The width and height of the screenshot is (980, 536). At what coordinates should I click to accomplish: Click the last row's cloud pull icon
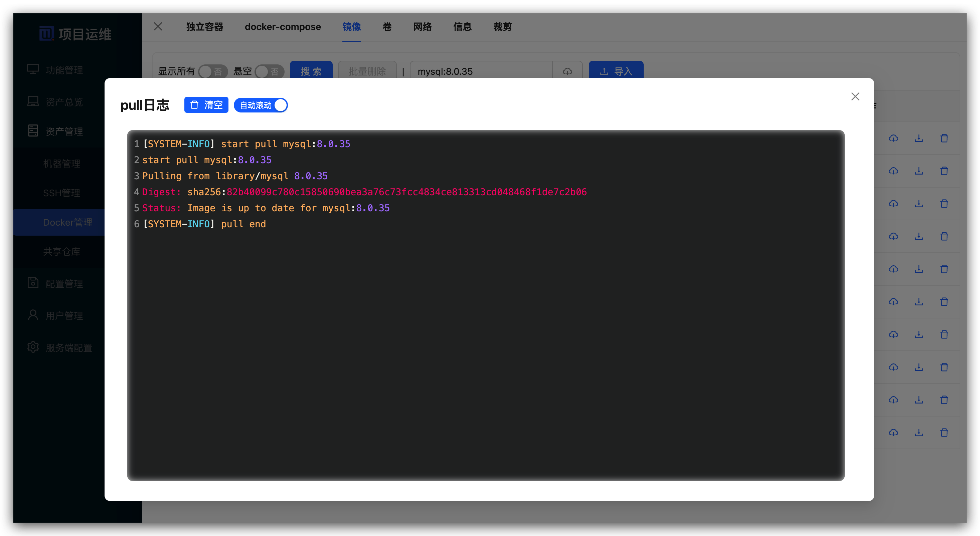tap(893, 433)
